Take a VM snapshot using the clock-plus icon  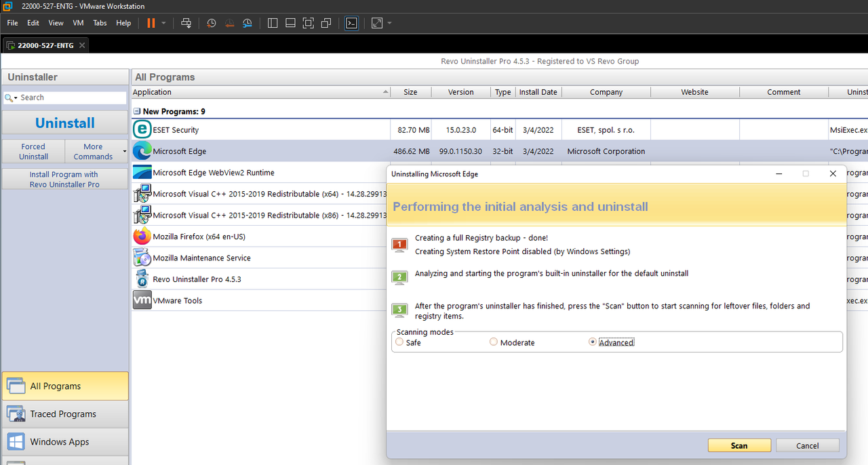212,23
